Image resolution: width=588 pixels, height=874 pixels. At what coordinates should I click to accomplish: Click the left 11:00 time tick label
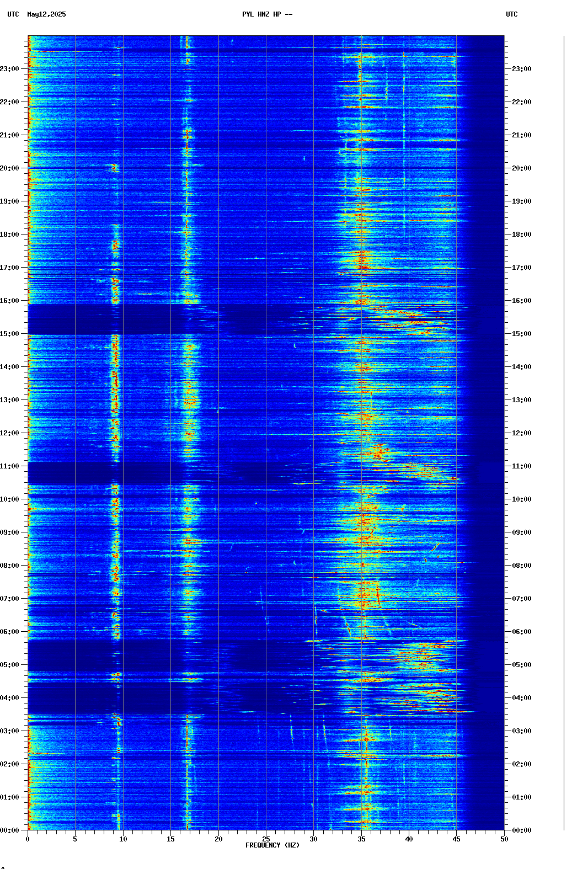point(9,466)
